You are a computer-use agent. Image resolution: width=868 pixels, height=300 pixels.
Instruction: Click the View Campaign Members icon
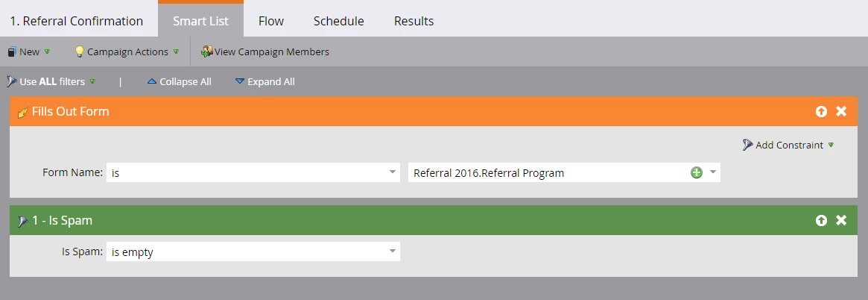(206, 51)
